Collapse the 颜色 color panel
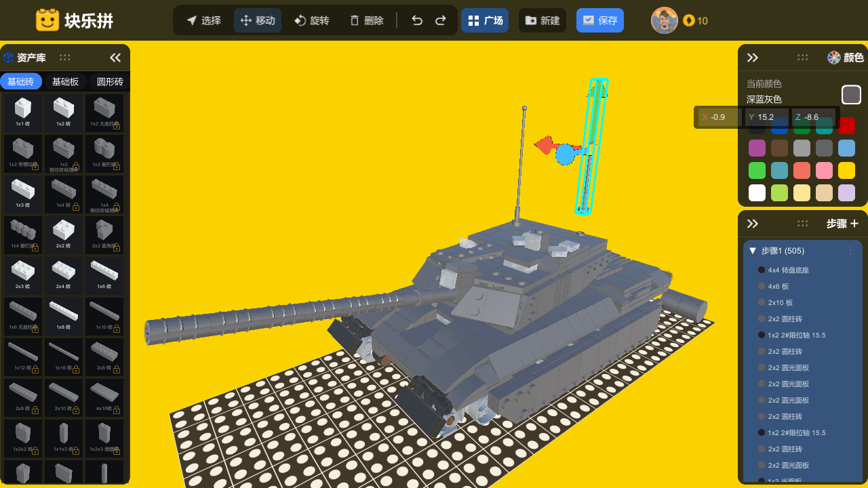868x488 pixels. (x=752, y=58)
